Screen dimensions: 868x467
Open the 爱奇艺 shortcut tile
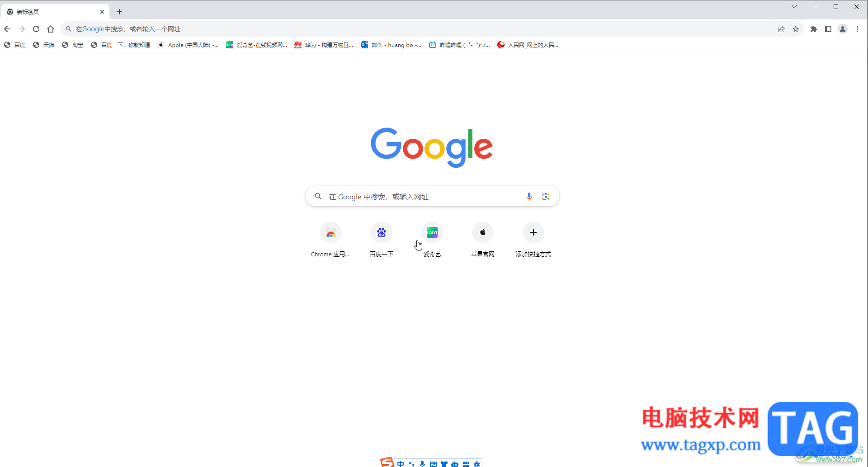432,240
